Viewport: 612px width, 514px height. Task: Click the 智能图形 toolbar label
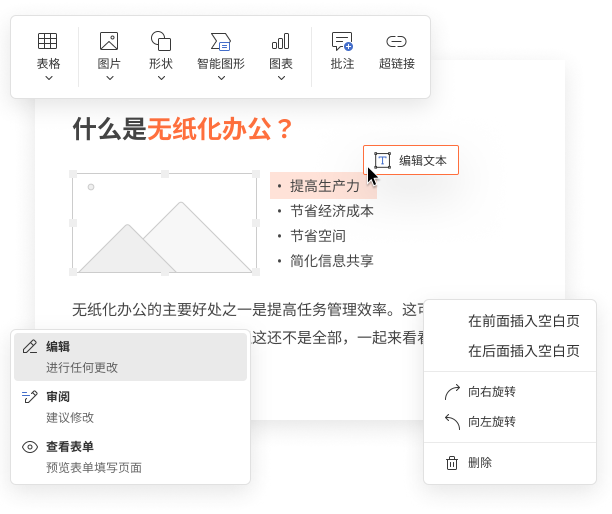pos(221,63)
